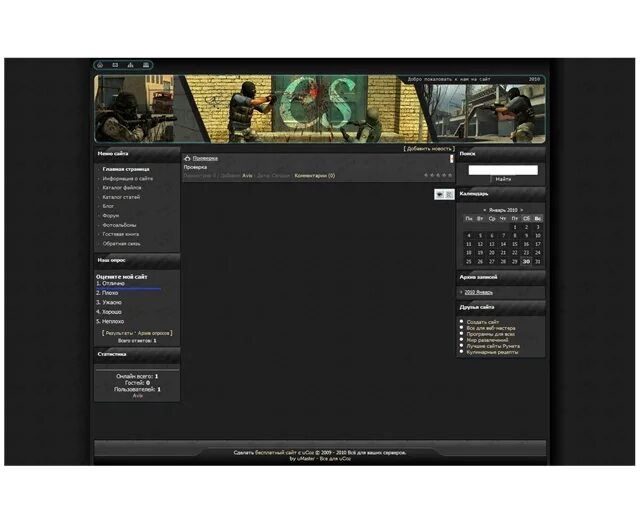The image size is (640, 512).
Task: Open Архив опросов link
Action: 153,333
